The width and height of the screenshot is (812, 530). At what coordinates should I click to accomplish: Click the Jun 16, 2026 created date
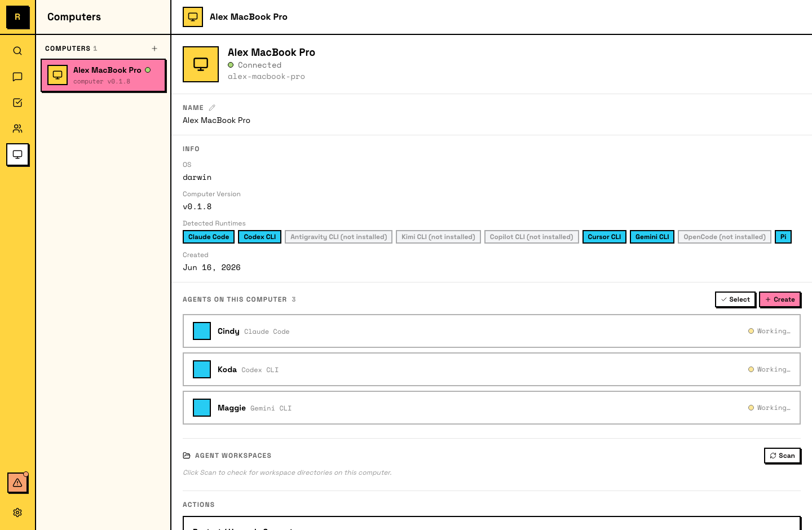coord(211,268)
